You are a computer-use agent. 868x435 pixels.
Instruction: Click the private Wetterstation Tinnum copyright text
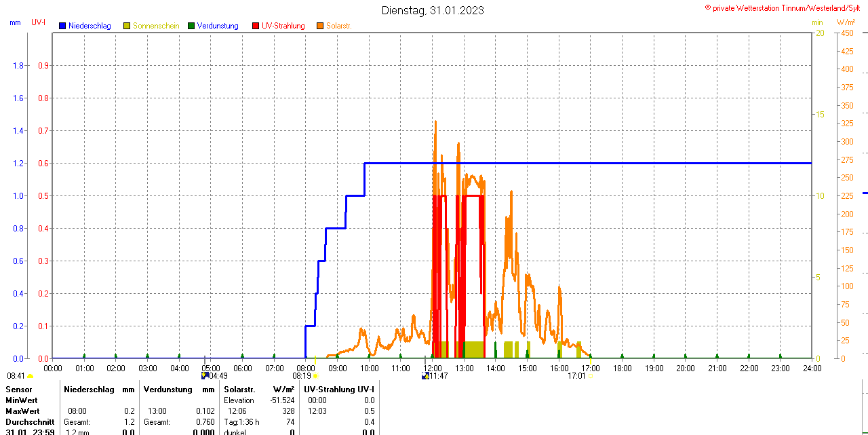click(x=785, y=7)
